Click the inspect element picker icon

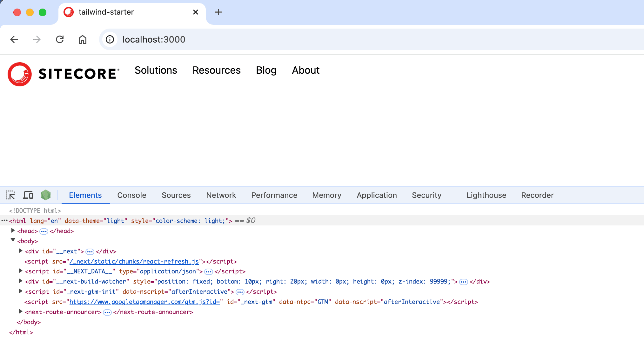(x=10, y=195)
